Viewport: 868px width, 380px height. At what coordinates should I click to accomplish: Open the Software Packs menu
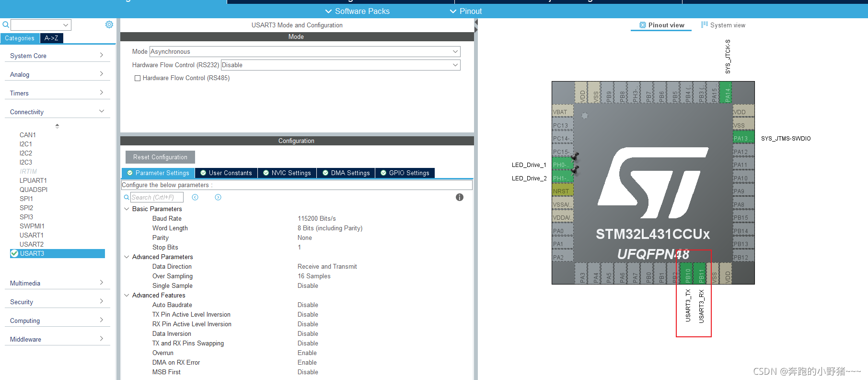click(x=358, y=11)
